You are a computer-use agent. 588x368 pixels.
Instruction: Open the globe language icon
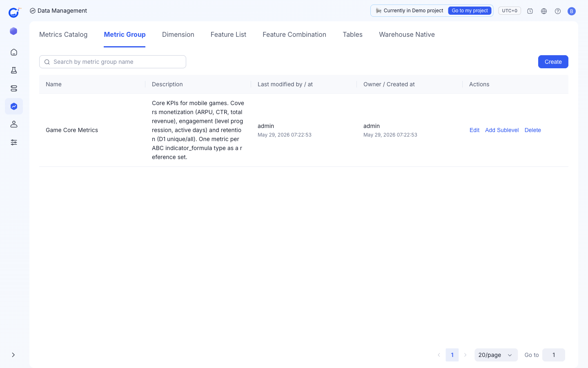pos(544,11)
